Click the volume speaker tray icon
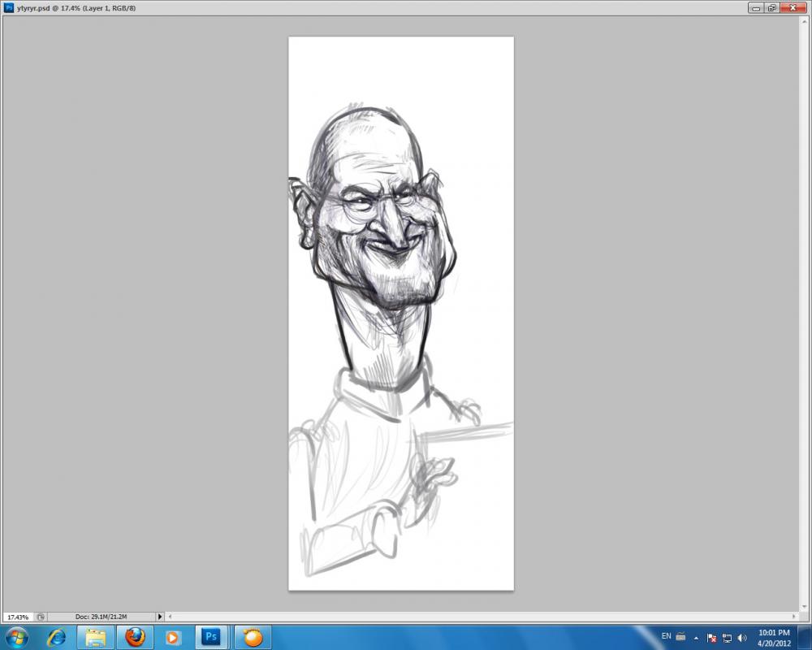Image resolution: width=812 pixels, height=650 pixels. 742,638
